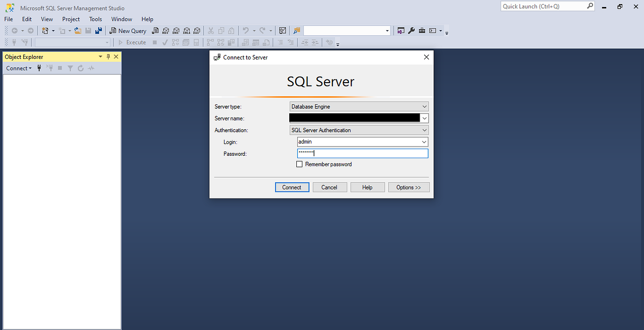The width and height of the screenshot is (644, 330).
Task: Open a new MDX query window
Action: click(166, 30)
